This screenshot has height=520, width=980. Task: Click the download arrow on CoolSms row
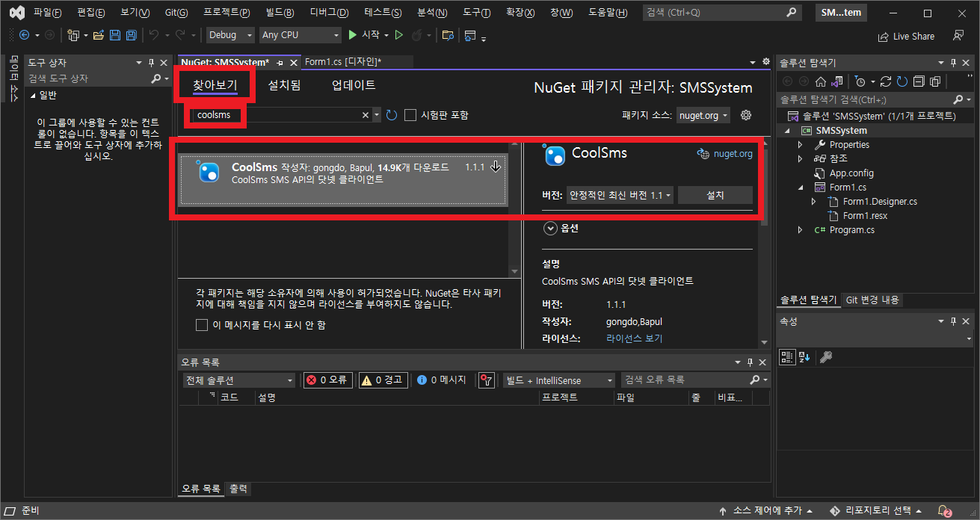[x=495, y=167]
